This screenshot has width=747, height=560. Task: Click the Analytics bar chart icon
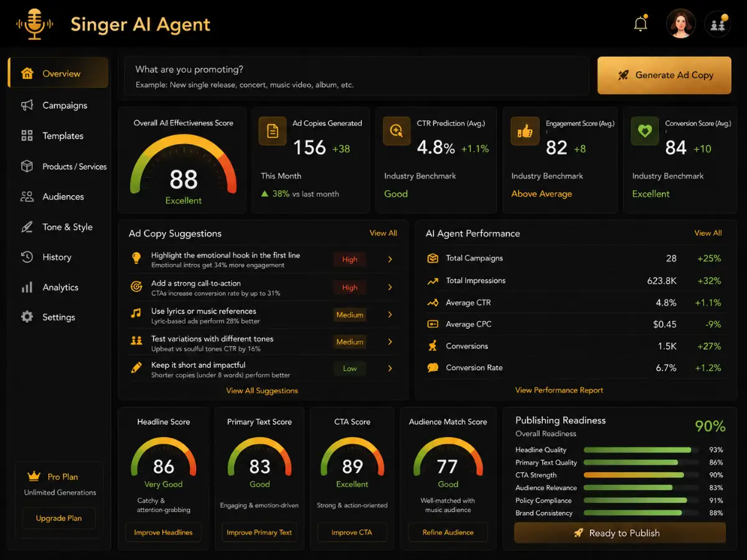tap(27, 287)
